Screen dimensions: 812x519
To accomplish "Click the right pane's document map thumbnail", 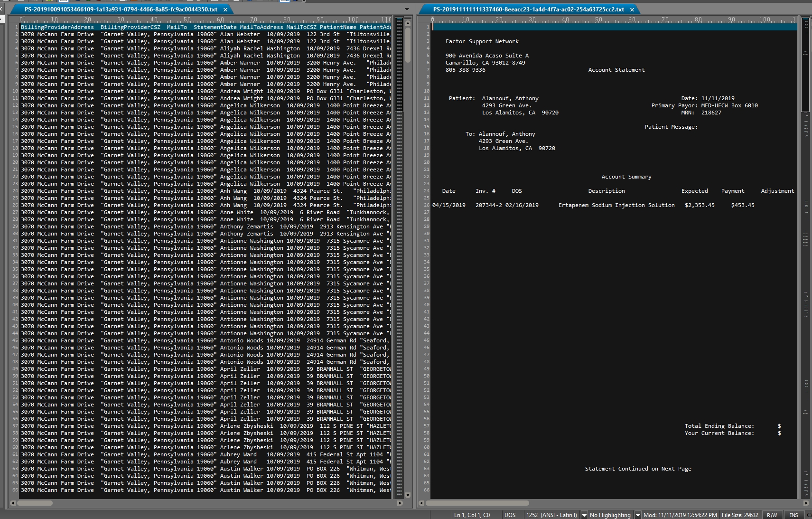I will click(805, 65).
